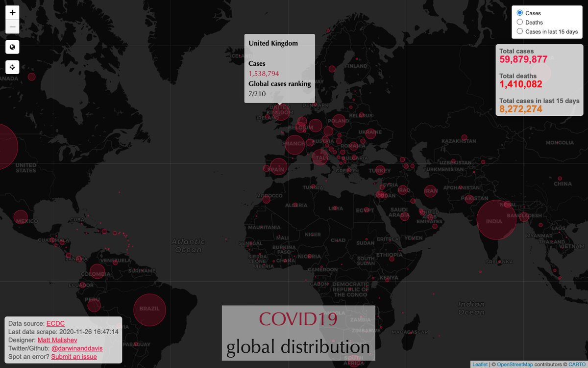Screen dimensions: 588x368
Task: Click the France case bubble
Action: click(295, 144)
